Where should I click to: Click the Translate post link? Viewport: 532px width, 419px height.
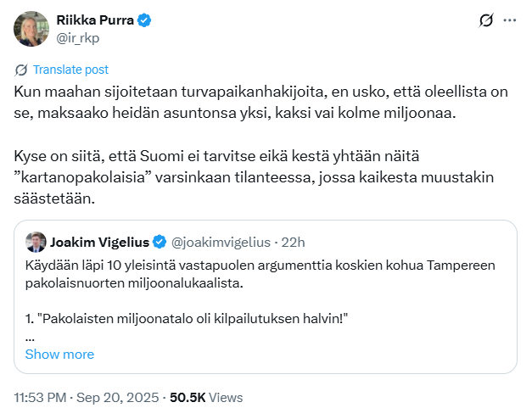(70, 70)
